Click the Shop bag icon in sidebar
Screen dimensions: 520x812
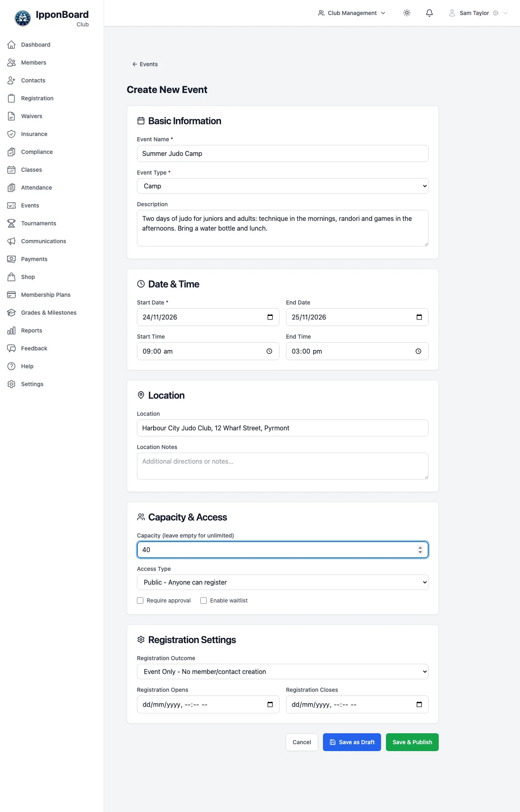point(11,277)
